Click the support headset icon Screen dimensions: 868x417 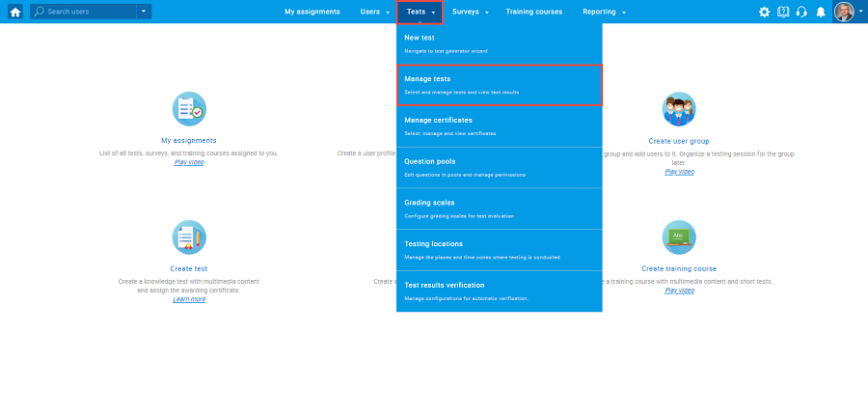[801, 12]
